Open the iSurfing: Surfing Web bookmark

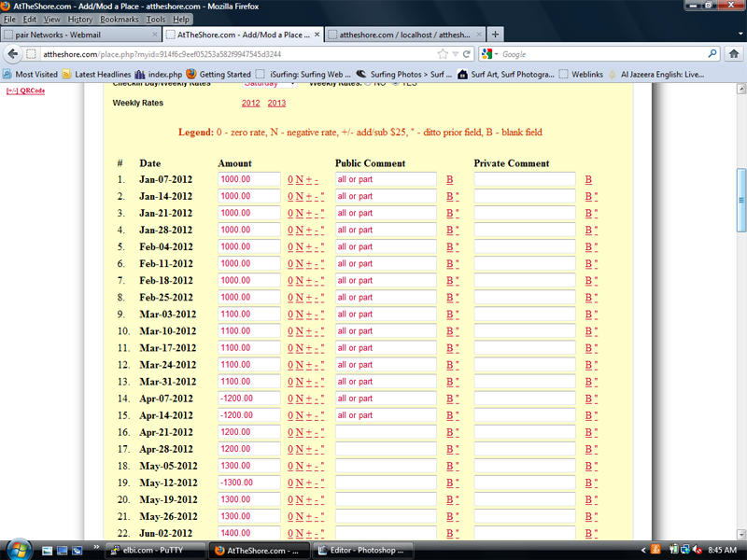pyautogui.click(x=303, y=75)
